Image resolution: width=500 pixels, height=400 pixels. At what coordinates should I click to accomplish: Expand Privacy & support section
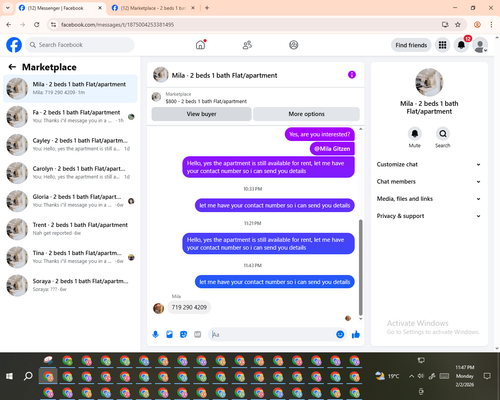click(429, 216)
